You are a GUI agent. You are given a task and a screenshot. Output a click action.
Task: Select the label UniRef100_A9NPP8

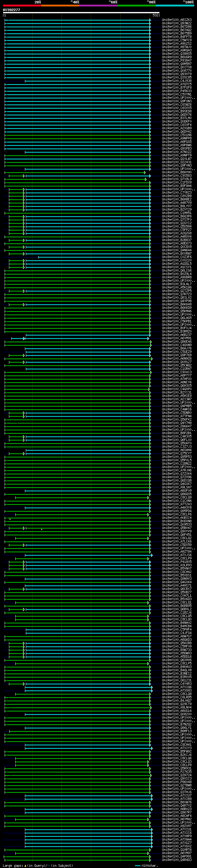click(x=177, y=139)
